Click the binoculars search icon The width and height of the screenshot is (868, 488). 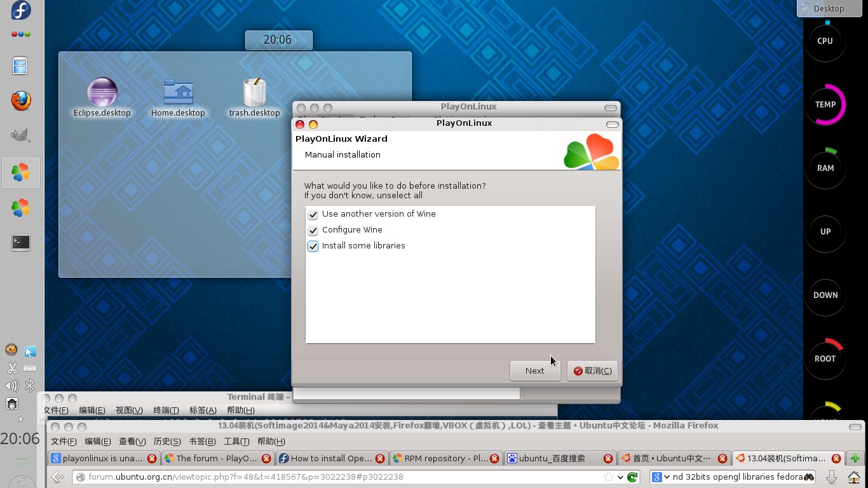click(x=809, y=477)
